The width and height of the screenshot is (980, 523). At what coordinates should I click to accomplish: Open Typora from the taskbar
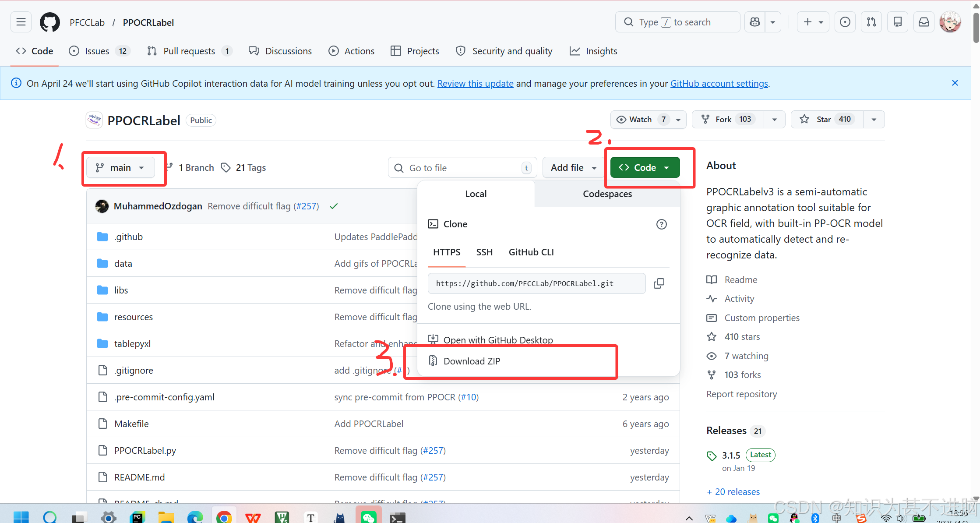[x=310, y=517]
